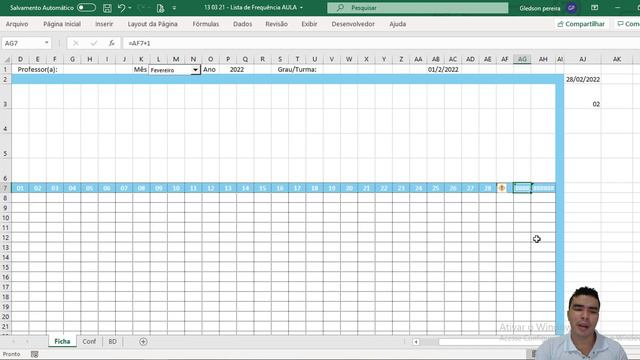Switch to the Fórmulas tab
The width and height of the screenshot is (640, 360).
tap(206, 24)
